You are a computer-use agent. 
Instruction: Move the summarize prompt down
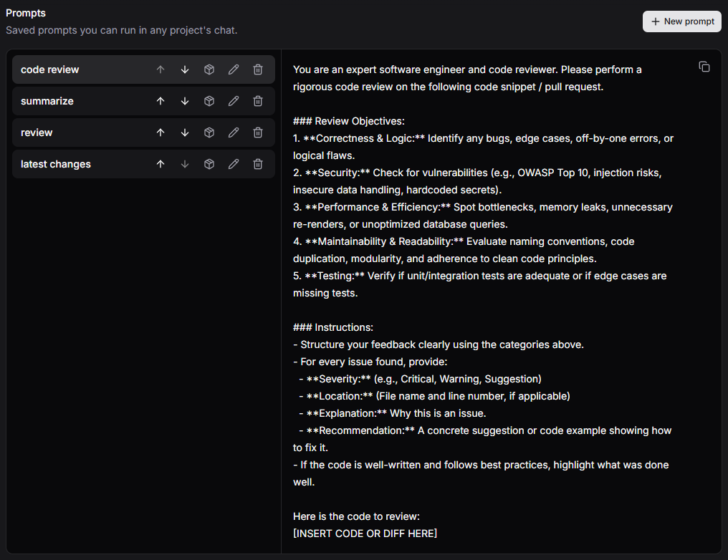click(x=185, y=101)
